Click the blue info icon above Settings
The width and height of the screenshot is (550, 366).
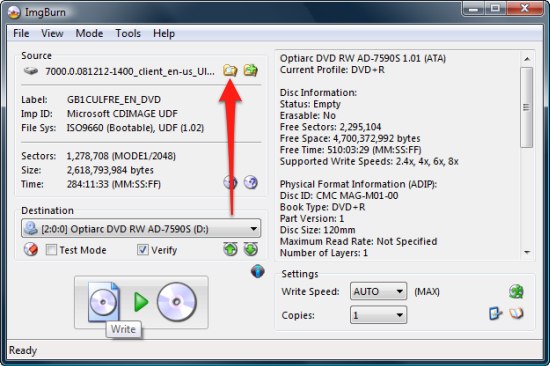257,271
